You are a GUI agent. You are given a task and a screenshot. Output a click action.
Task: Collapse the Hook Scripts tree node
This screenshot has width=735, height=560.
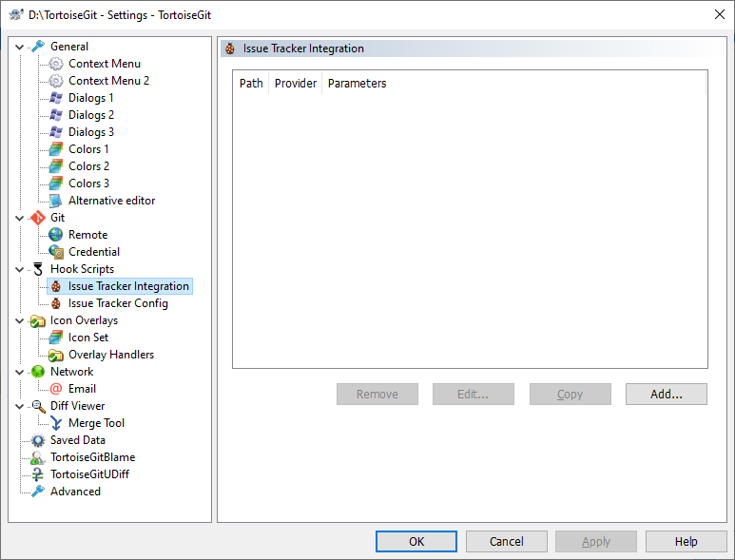tap(20, 269)
